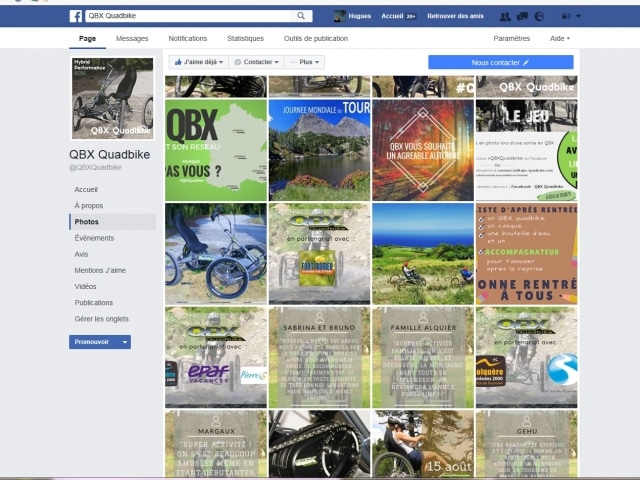Switch to the Notifications tab

[x=188, y=38]
